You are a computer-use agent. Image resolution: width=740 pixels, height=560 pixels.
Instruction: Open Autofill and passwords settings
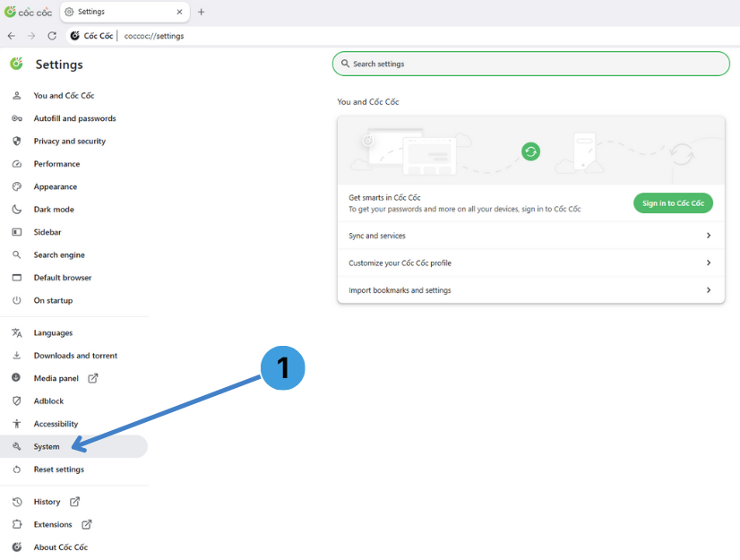pos(74,118)
